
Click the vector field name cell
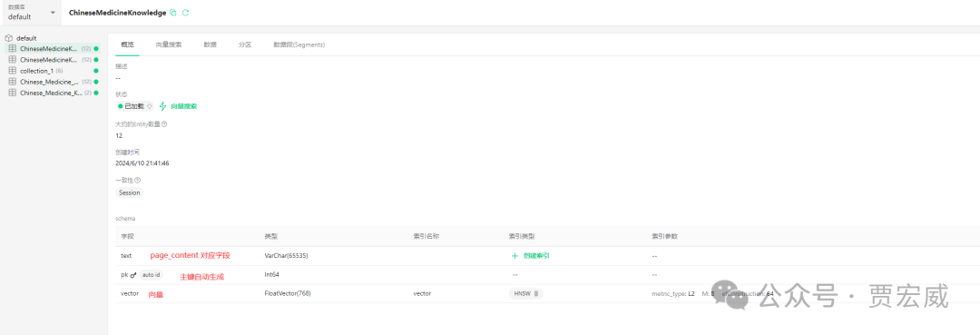point(130,293)
